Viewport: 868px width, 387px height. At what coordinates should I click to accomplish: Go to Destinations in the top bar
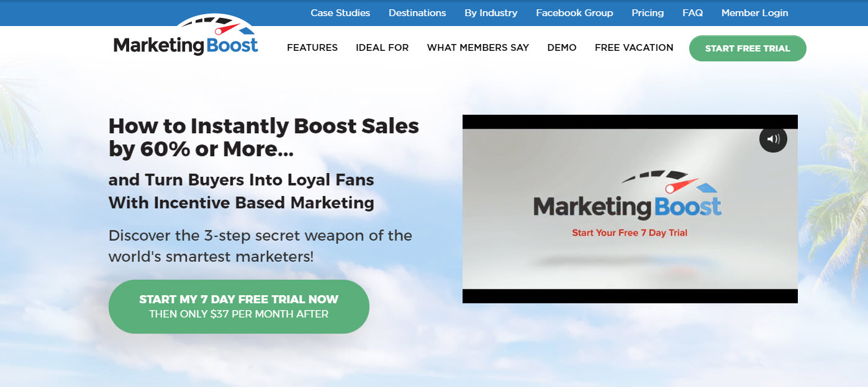(417, 12)
